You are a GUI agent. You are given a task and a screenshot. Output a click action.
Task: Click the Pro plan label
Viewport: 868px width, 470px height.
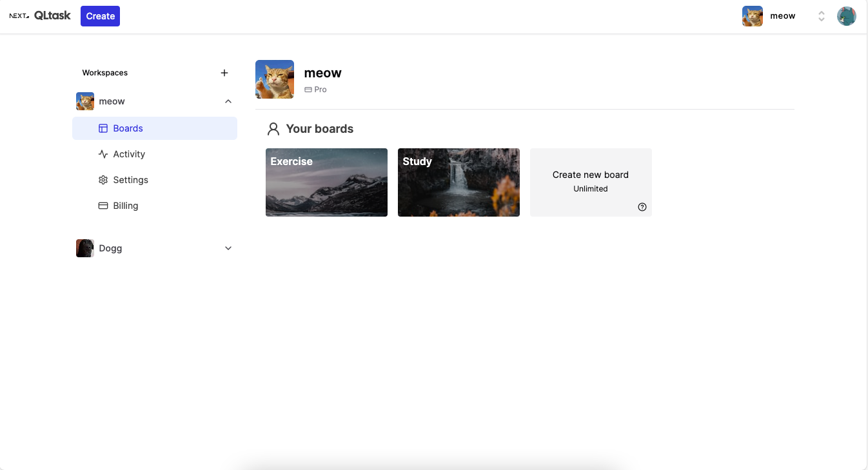(316, 90)
